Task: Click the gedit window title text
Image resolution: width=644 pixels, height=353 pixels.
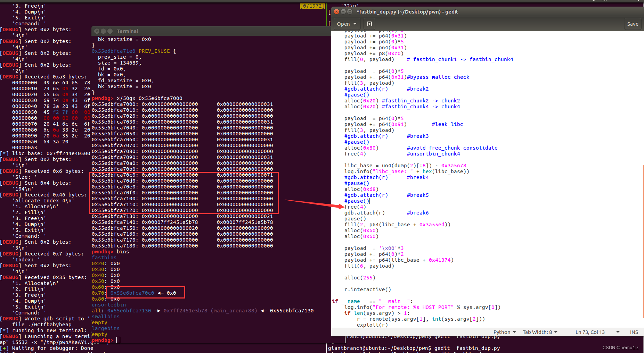Action: tap(407, 11)
